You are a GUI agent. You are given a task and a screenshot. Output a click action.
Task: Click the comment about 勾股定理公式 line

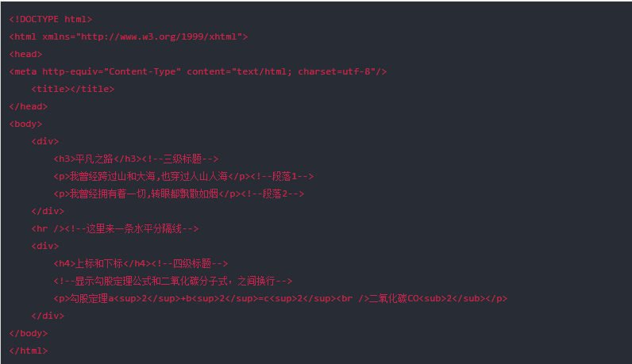[x=173, y=281]
